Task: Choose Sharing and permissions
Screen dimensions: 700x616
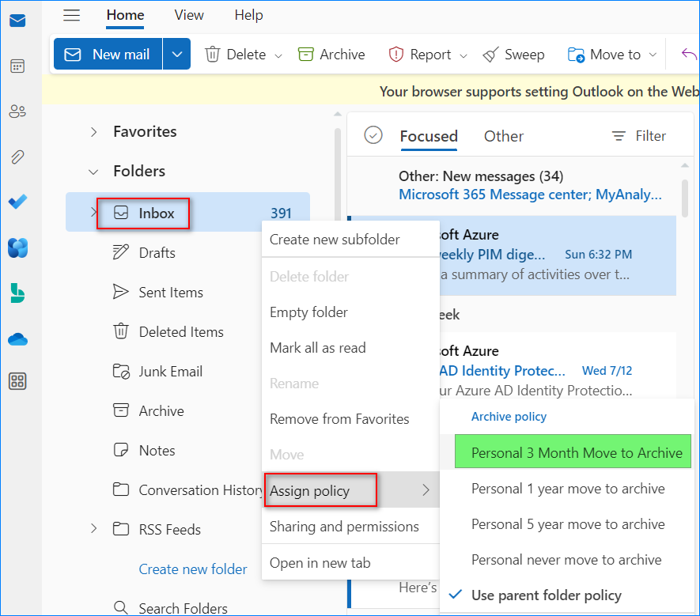Action: point(350,527)
